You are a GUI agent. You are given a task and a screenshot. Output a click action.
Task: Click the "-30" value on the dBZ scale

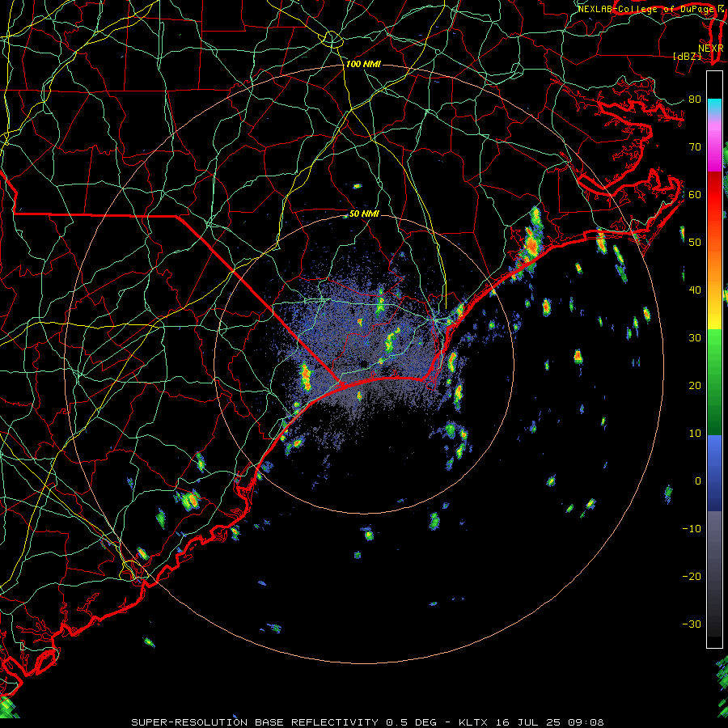click(x=692, y=624)
